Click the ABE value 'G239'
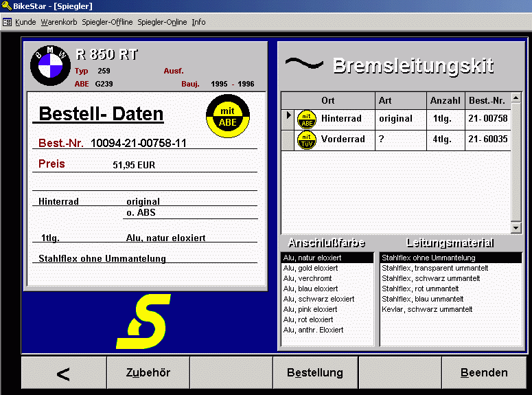 [x=104, y=84]
